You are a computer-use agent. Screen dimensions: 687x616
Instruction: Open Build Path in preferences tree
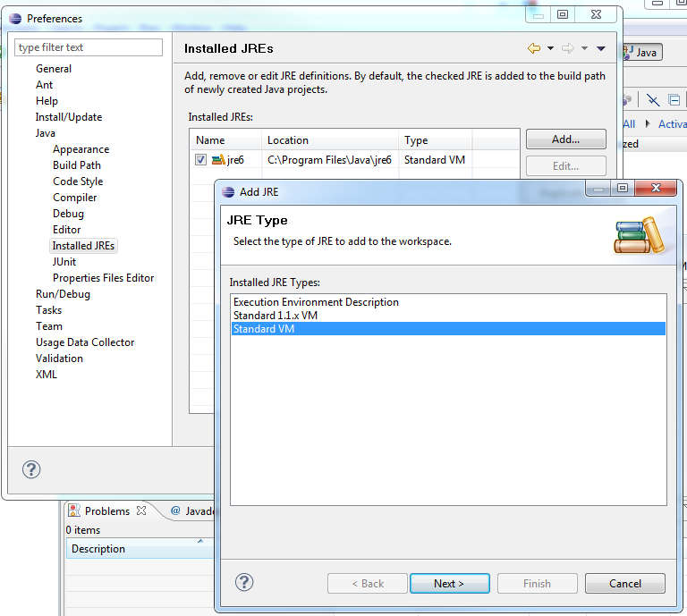coord(76,165)
